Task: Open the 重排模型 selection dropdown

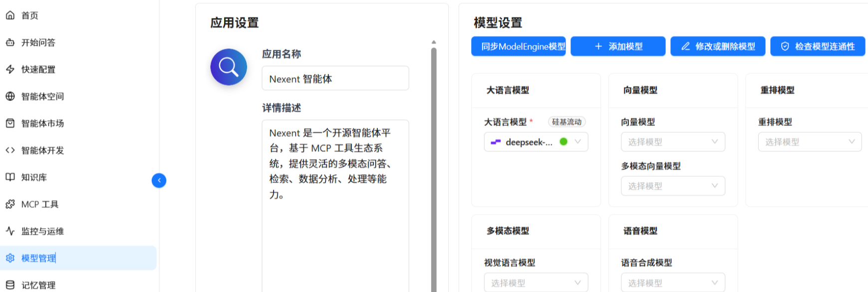Action: point(810,142)
